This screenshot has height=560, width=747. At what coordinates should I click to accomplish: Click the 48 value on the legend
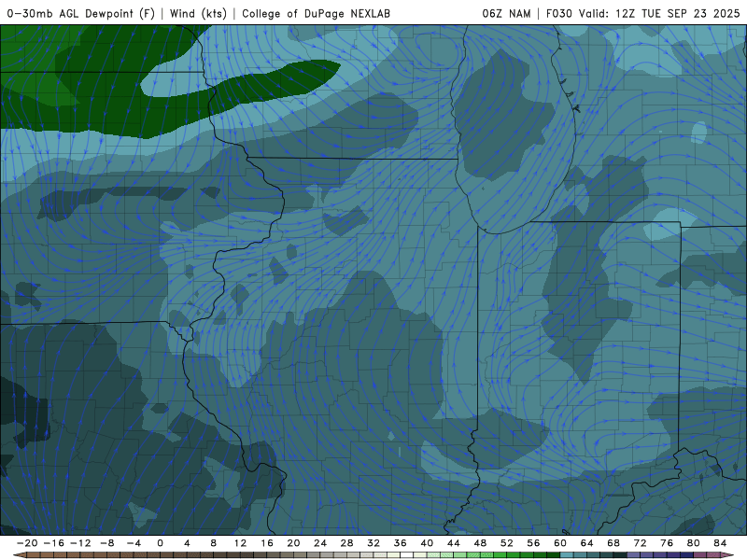coord(480,543)
